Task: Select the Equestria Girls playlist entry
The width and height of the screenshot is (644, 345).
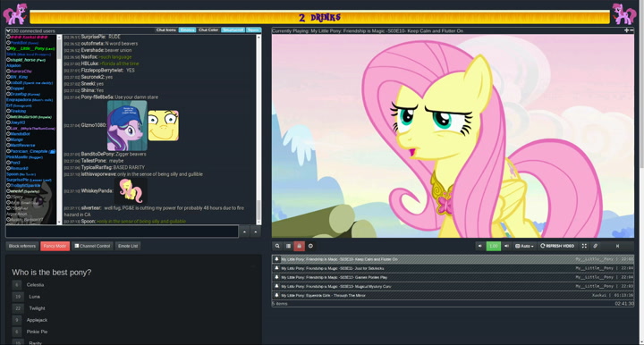Action: click(x=453, y=295)
